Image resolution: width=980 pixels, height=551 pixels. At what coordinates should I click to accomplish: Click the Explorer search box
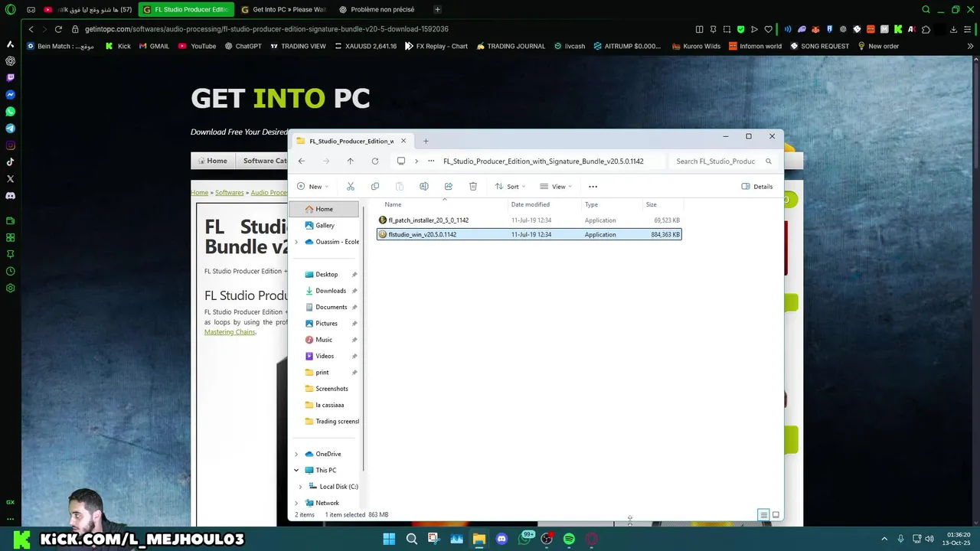(724, 161)
